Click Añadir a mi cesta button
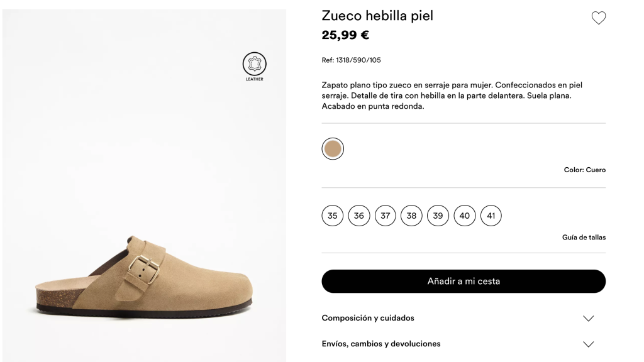Viewport: 644px width, 362px height. click(464, 281)
